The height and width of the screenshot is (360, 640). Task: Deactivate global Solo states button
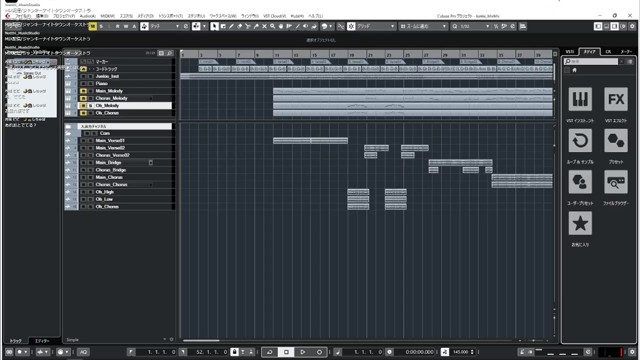point(101,26)
